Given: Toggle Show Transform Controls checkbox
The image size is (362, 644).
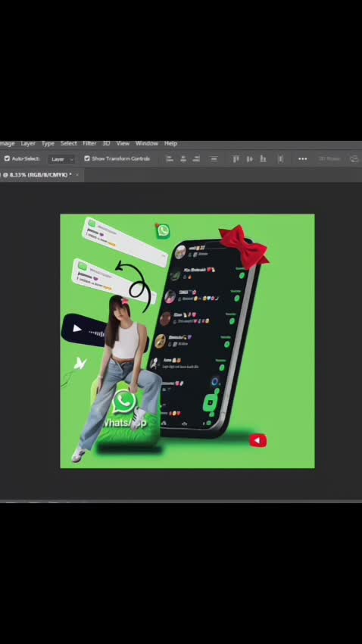Looking at the screenshot, I should coord(87,158).
